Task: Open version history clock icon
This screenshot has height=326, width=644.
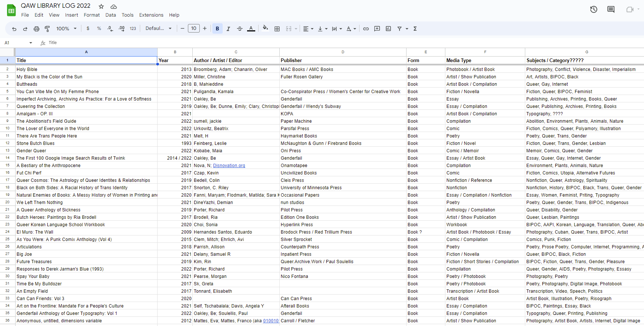Action: coord(594,9)
